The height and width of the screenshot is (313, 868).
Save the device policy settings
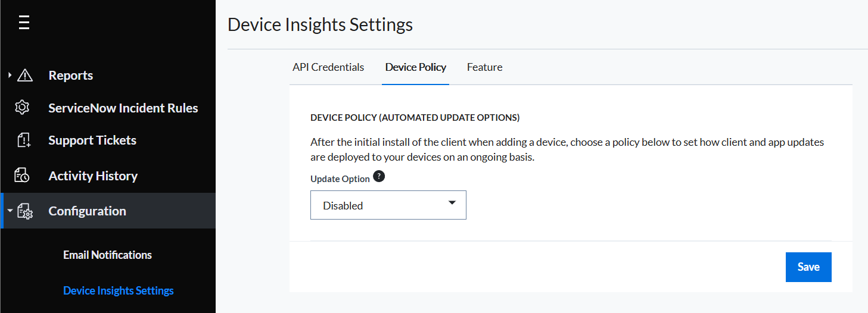click(808, 267)
